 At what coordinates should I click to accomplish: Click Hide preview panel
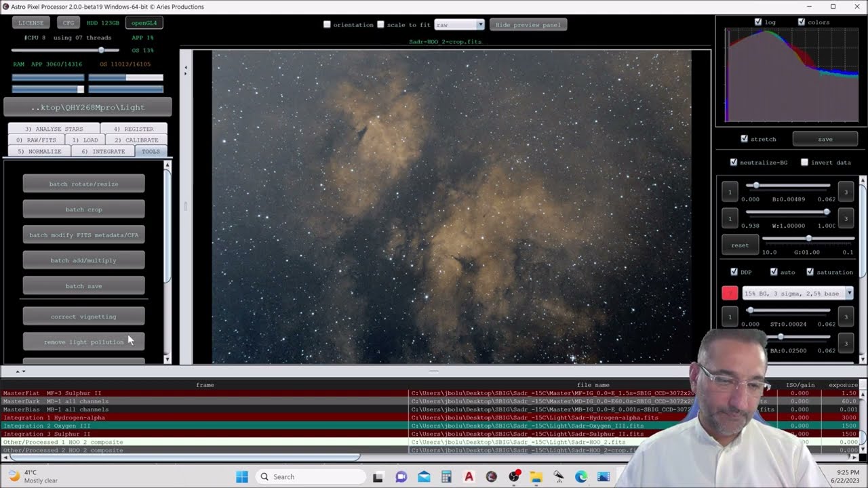point(528,25)
